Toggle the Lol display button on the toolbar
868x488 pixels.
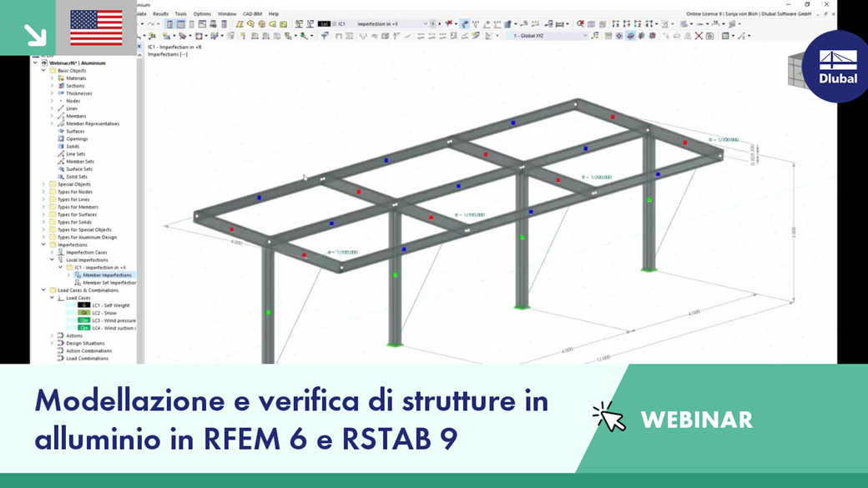[x=325, y=23]
